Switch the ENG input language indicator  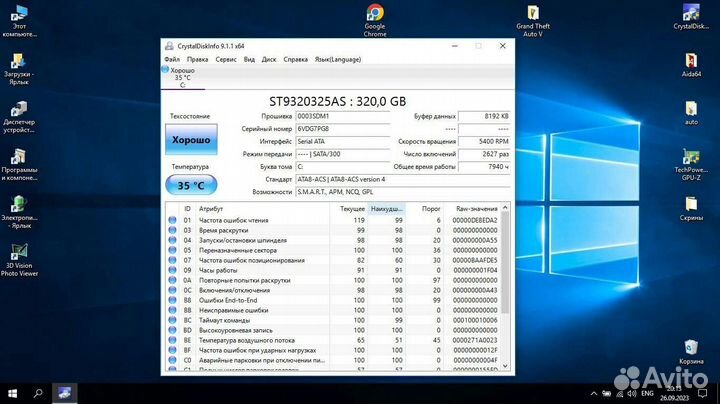coord(647,393)
